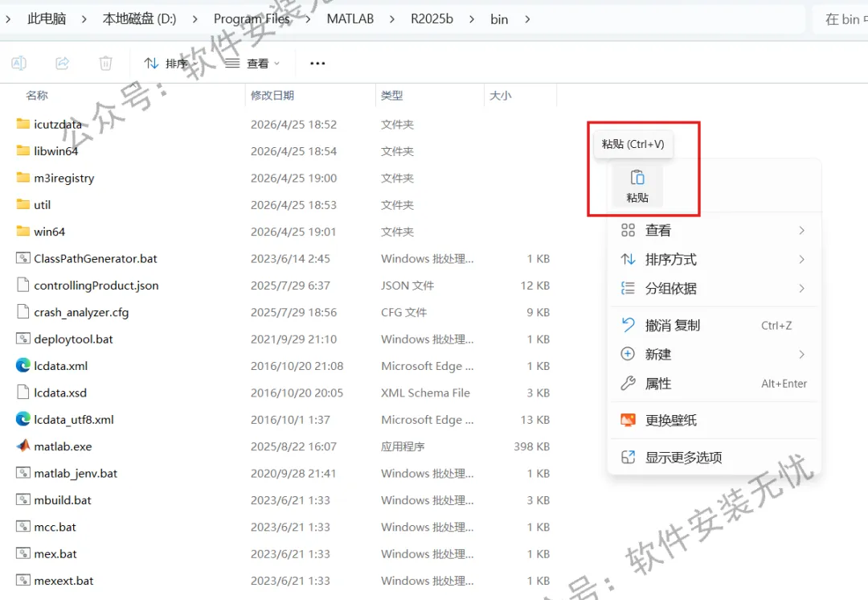Click This PC breadcrumb in address bar
This screenshot has width=868, height=600.
47,19
